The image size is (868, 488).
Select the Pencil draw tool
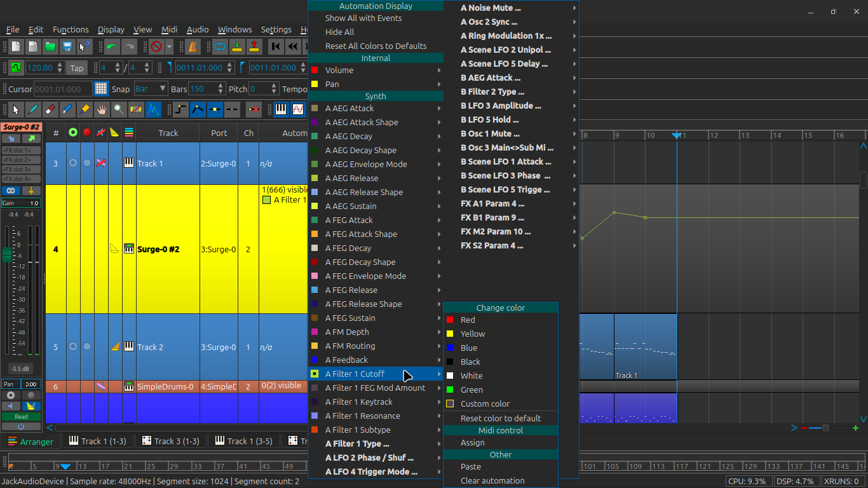click(33, 109)
